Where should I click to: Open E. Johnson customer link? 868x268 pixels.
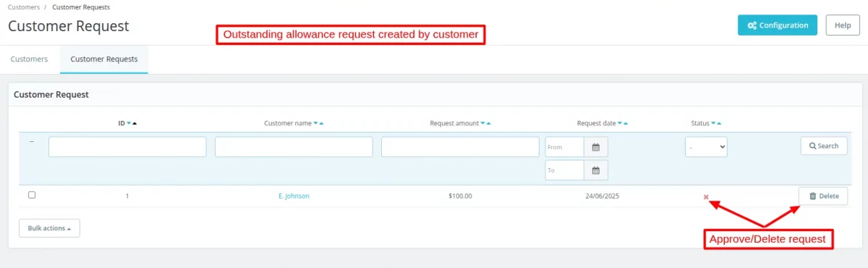(x=294, y=196)
